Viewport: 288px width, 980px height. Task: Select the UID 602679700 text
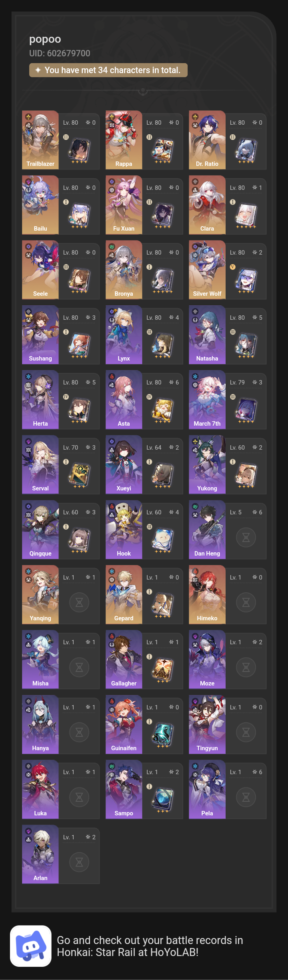tap(60, 53)
